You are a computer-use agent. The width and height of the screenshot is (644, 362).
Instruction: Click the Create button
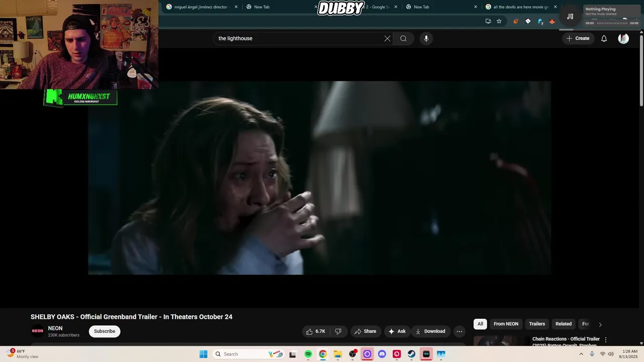pos(577,39)
